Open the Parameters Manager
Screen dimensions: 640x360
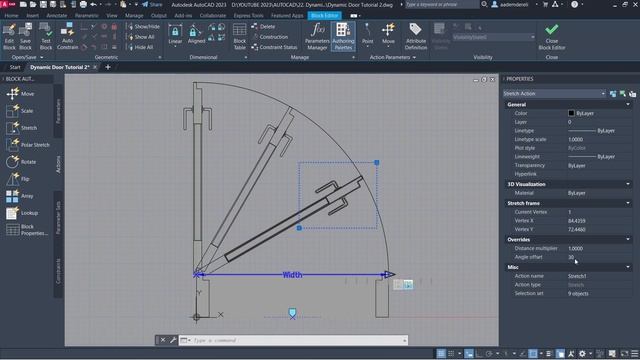(317, 37)
